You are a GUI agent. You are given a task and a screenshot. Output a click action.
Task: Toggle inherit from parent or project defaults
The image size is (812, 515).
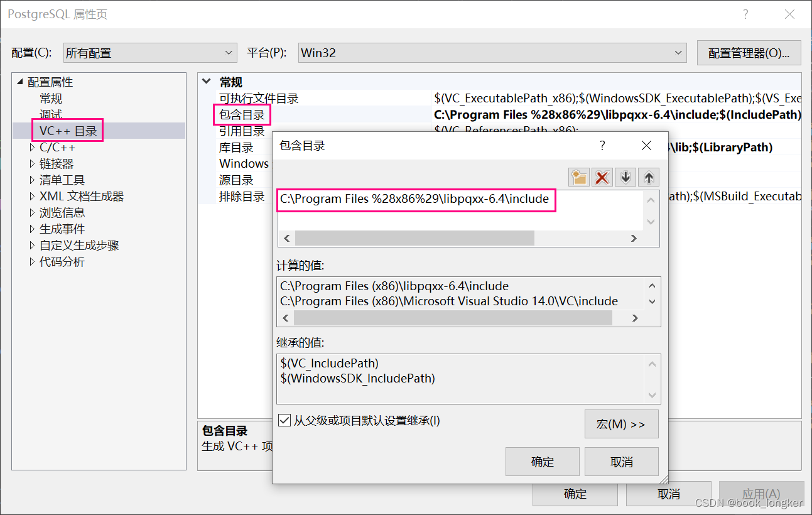(x=284, y=420)
